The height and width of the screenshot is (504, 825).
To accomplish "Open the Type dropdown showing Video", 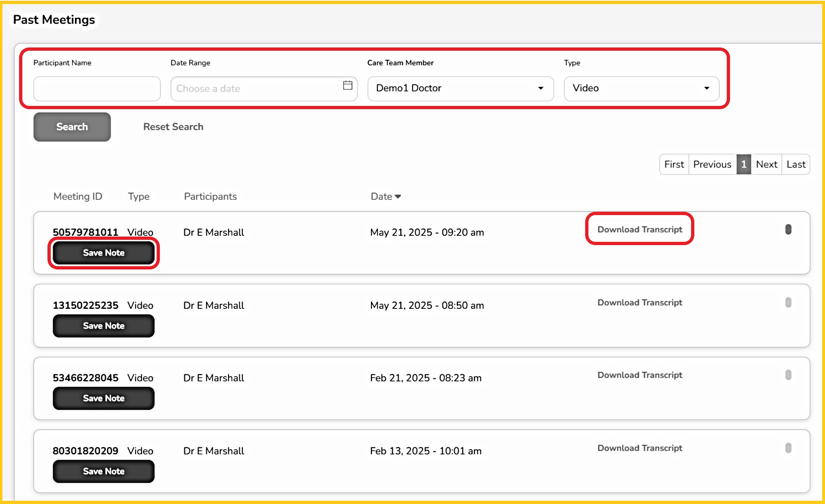I will coord(641,88).
